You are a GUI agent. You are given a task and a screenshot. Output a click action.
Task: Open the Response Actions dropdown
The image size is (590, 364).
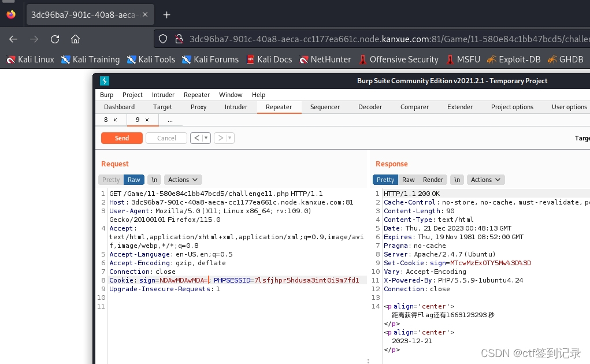[486, 180]
